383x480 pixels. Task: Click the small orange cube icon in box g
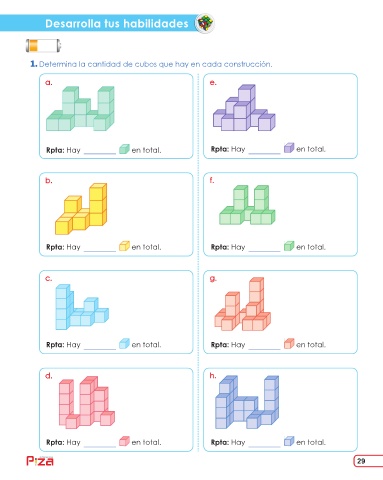point(289,343)
